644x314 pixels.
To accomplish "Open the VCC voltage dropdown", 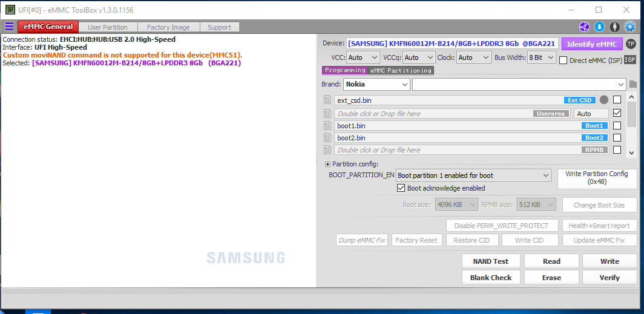I will [x=363, y=57].
